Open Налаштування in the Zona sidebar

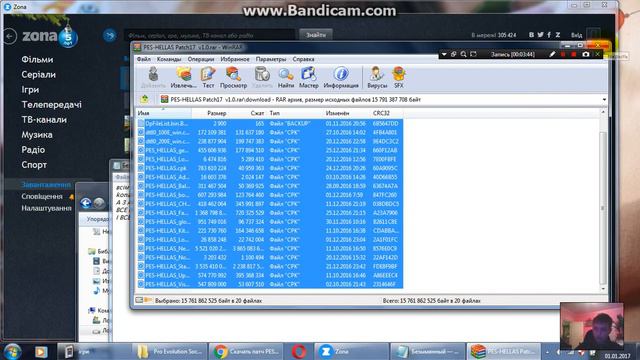[46, 208]
